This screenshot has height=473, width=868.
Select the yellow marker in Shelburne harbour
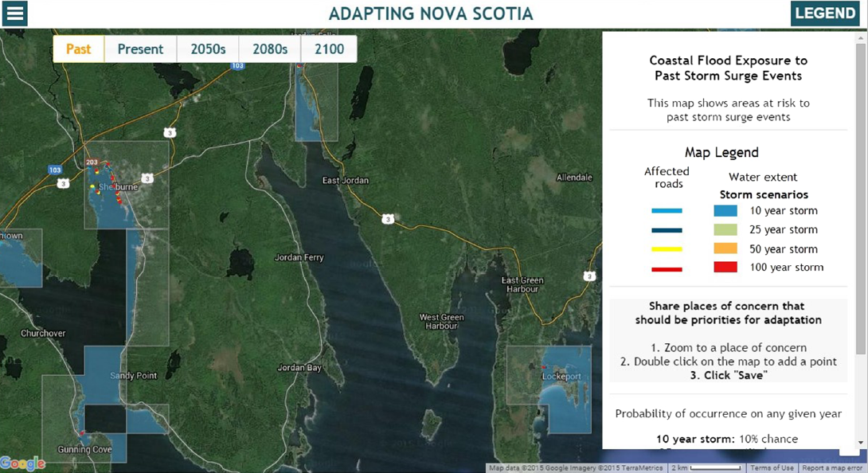click(92, 186)
